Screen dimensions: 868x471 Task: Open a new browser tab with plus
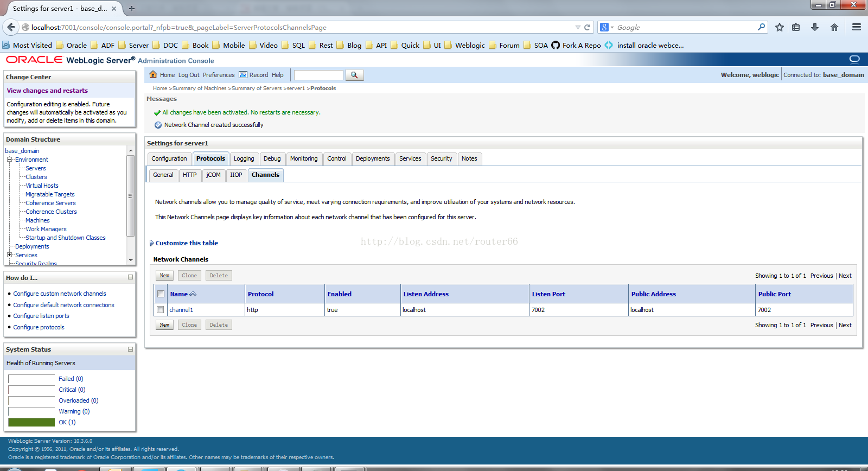[132, 8]
